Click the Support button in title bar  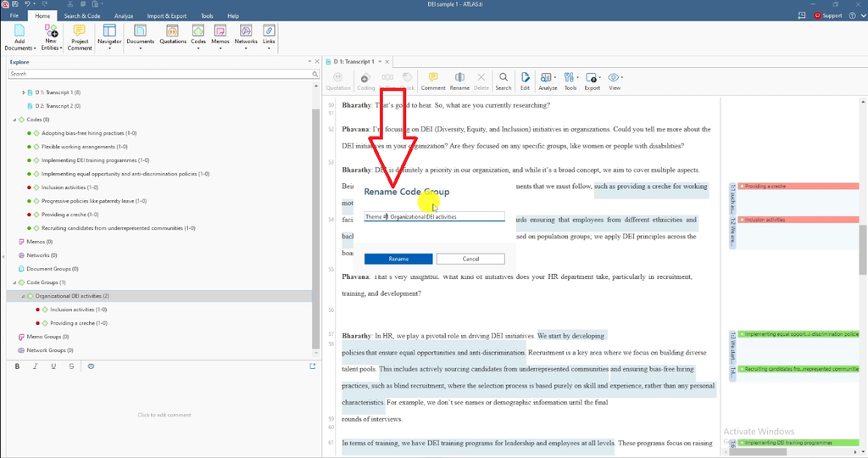[828, 15]
